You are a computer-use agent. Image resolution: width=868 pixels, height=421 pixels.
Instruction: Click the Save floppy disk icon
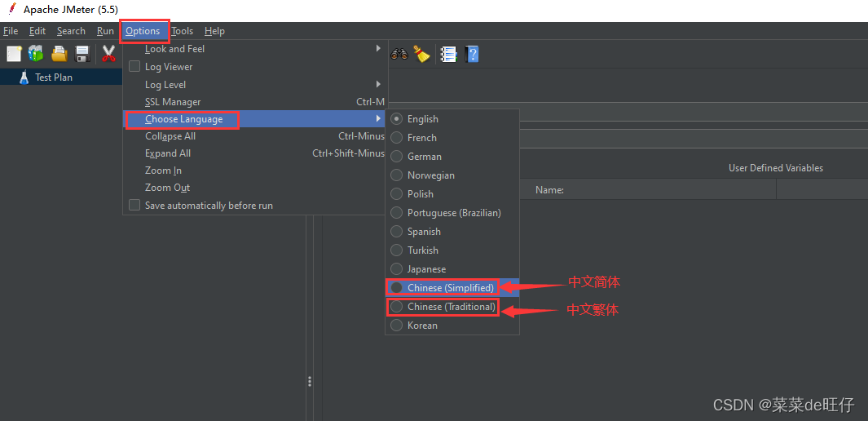click(x=82, y=54)
